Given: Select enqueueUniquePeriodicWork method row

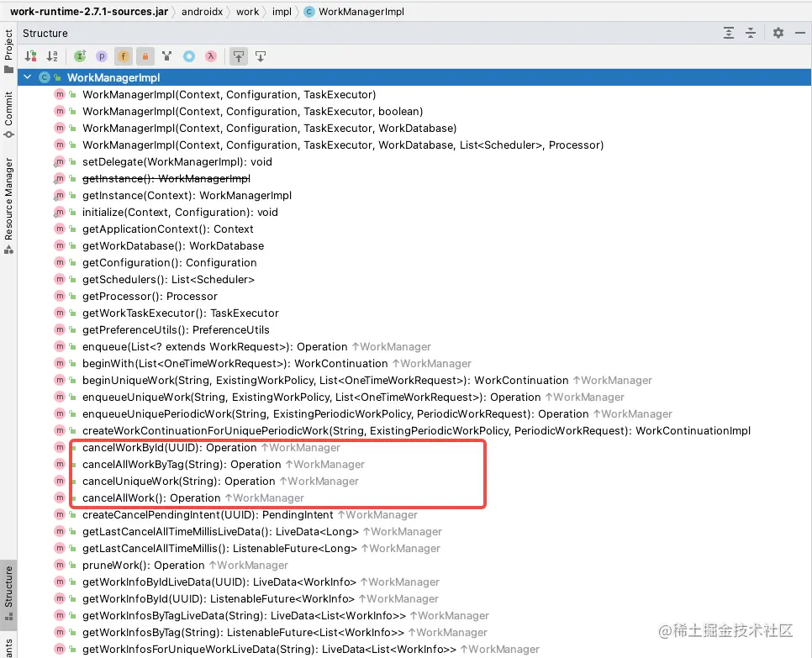Looking at the screenshot, I should 377,414.
